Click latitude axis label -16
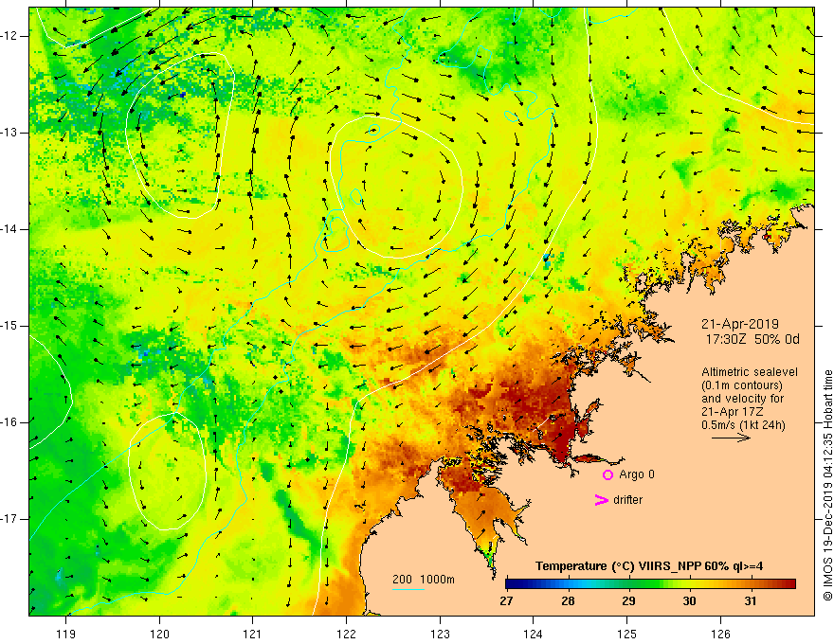The image size is (834, 644). (x=9, y=422)
